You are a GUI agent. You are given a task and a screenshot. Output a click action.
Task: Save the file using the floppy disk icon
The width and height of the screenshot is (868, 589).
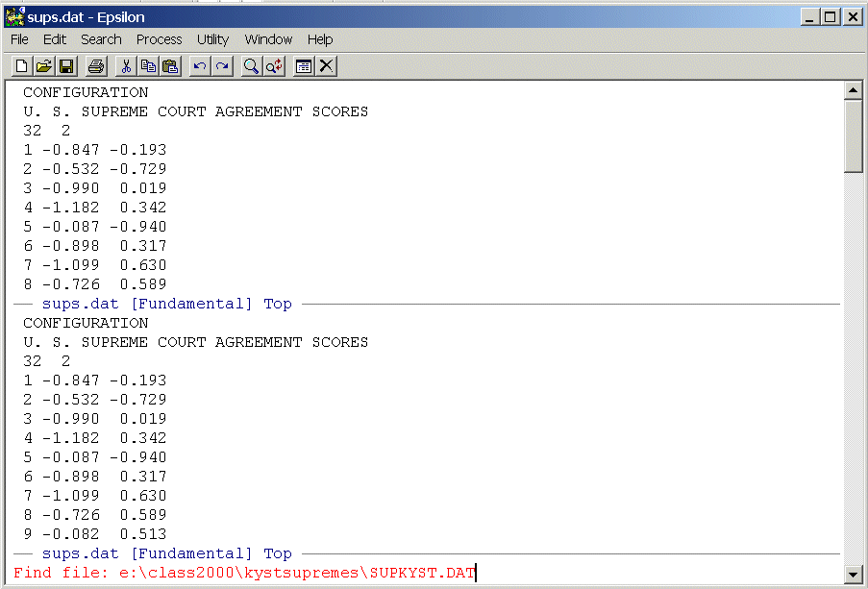(x=66, y=66)
